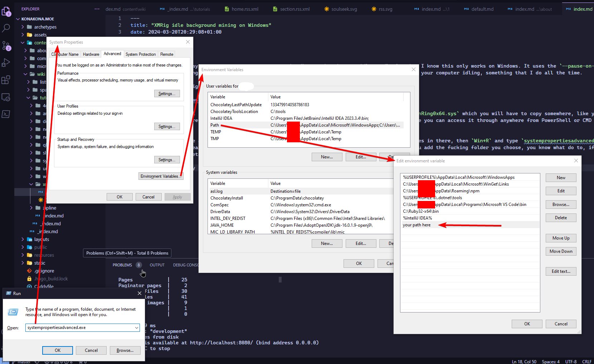Collapse the wiki folder
The height and width of the screenshot is (364, 594).
[26, 74]
